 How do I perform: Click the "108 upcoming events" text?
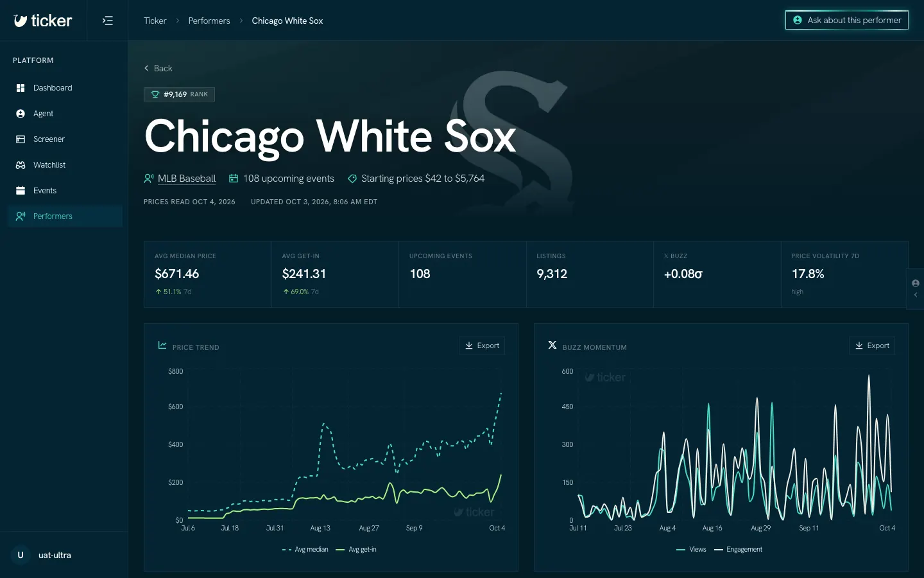pos(289,179)
